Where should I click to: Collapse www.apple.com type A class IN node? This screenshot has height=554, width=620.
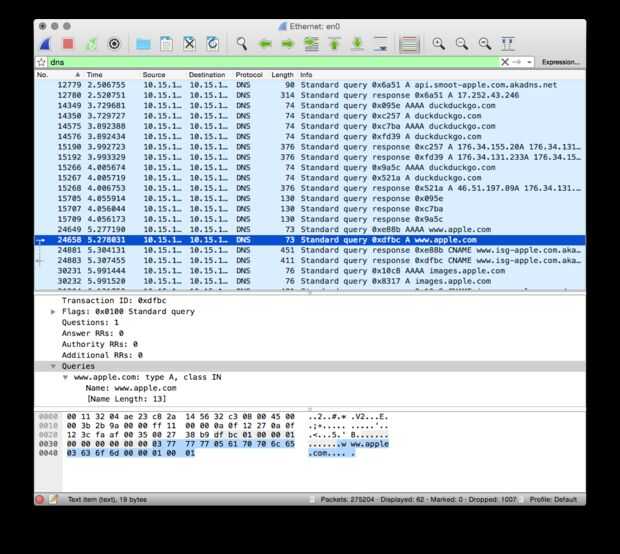point(65,377)
